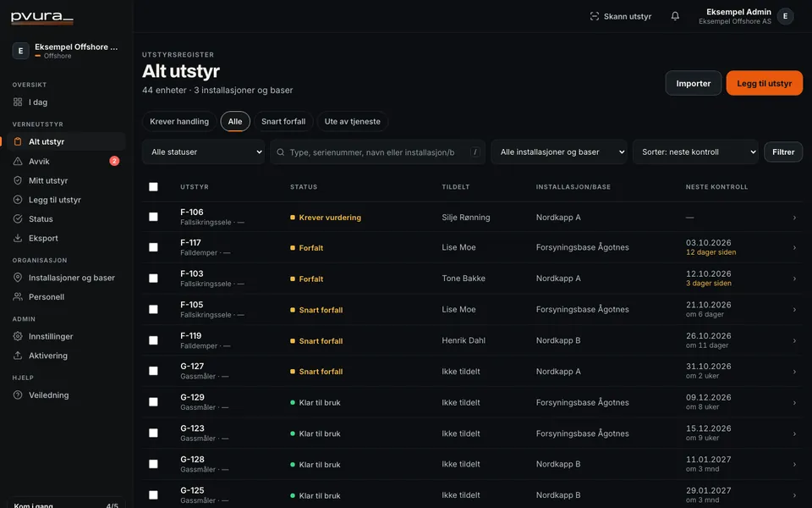This screenshot has width=812, height=508.
Task: Open Eksempel Offshore organization switcher
Action: 66,51
